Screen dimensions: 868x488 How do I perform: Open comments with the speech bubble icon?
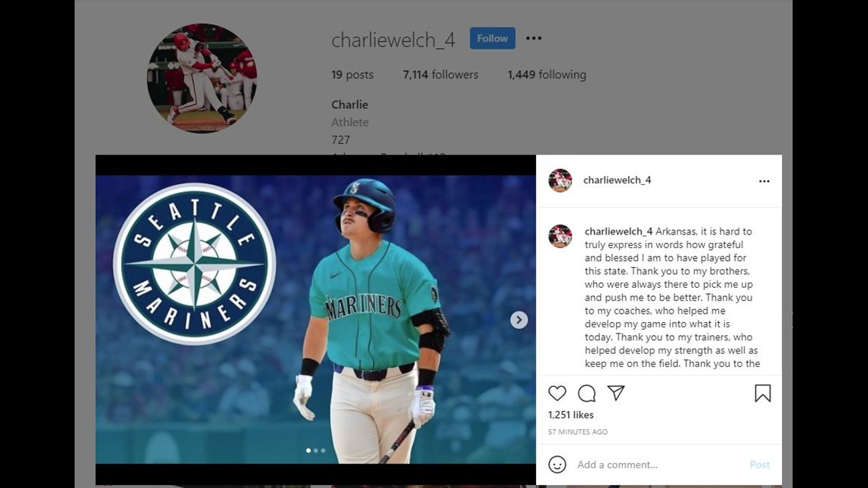pos(586,394)
